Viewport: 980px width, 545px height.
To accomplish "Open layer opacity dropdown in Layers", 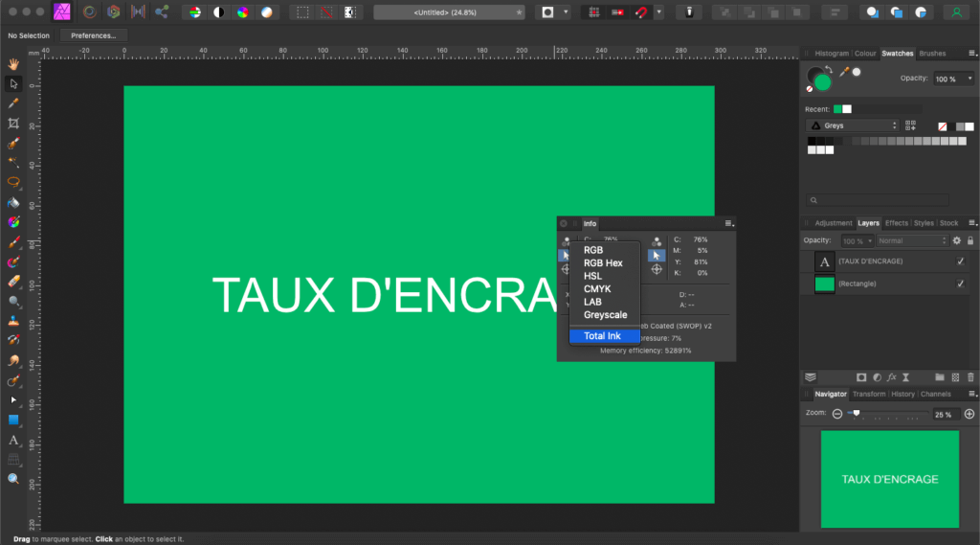I will click(869, 241).
